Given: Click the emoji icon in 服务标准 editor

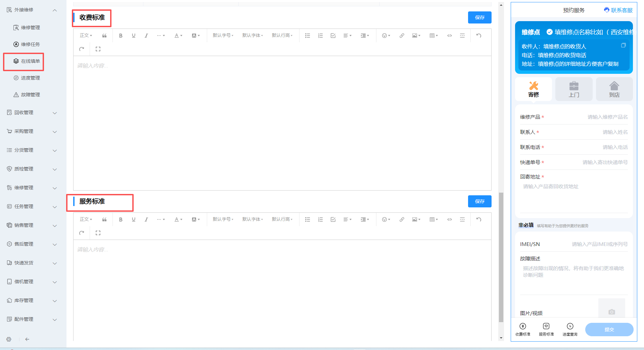Looking at the screenshot, I should [385, 219].
